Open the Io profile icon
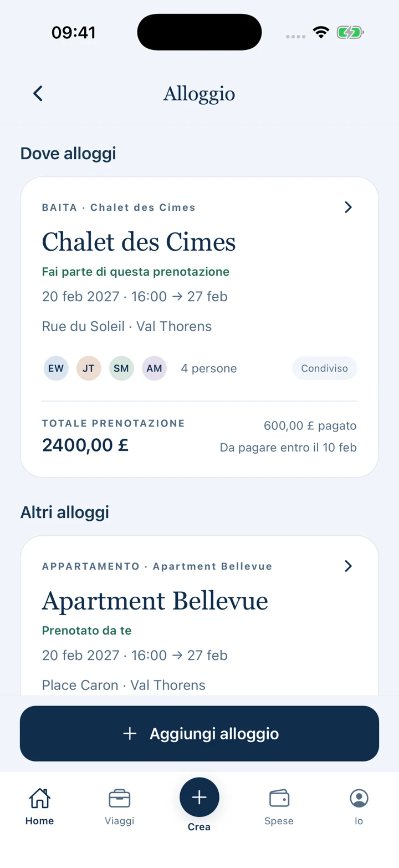This screenshot has width=399, height=868. (359, 799)
